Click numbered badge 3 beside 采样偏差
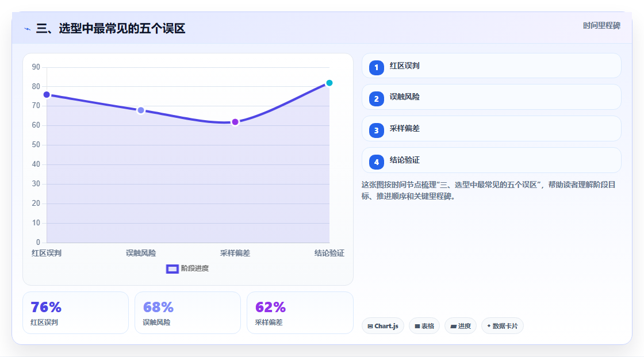 tap(376, 130)
